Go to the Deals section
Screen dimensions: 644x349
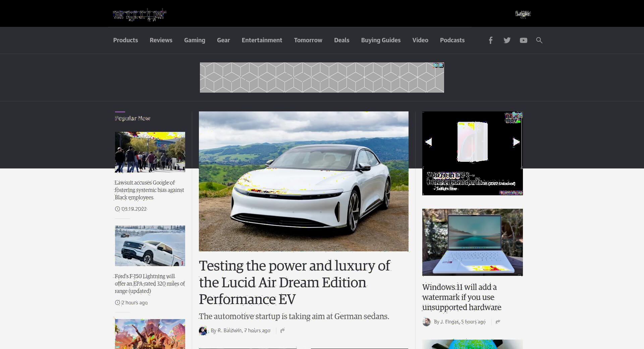pos(341,40)
